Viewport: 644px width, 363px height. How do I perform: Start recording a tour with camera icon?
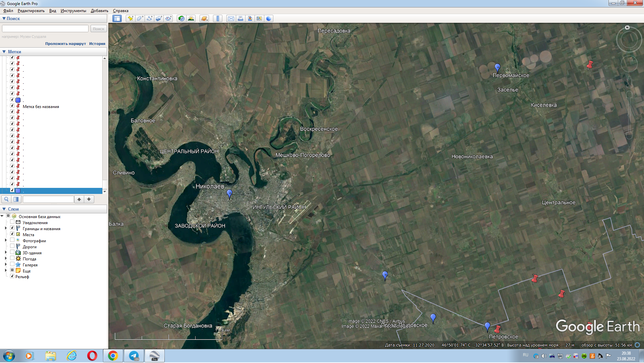pos(168,19)
